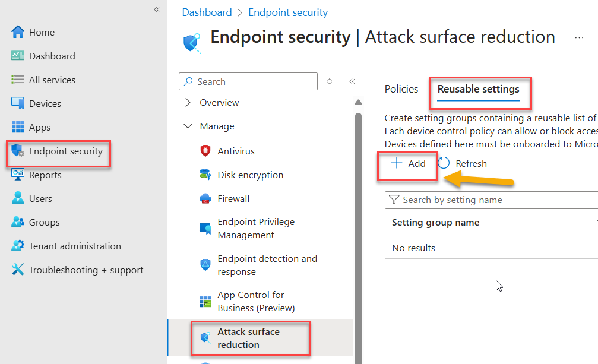The image size is (598, 364).
Task: Open the Apps grid icon
Action: pos(18,126)
